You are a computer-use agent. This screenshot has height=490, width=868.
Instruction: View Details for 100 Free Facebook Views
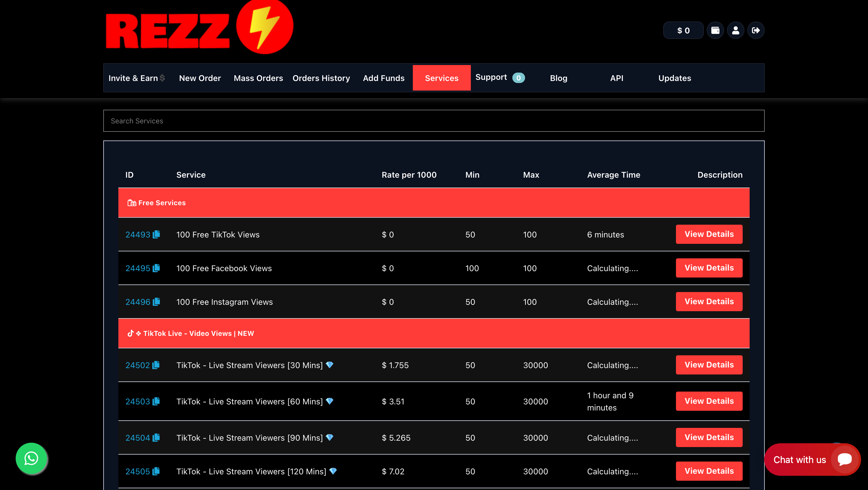pyautogui.click(x=709, y=268)
